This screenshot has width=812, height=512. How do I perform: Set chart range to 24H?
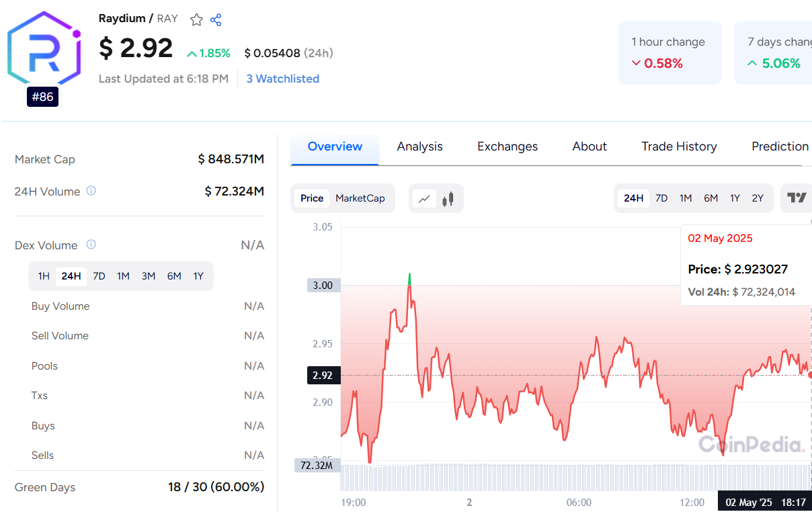[634, 198]
